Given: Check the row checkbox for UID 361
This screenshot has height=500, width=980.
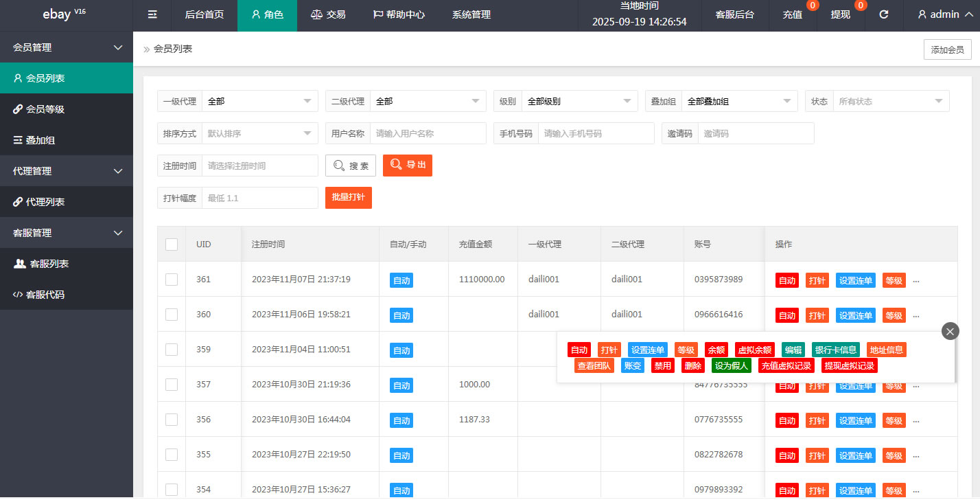Looking at the screenshot, I should point(172,280).
